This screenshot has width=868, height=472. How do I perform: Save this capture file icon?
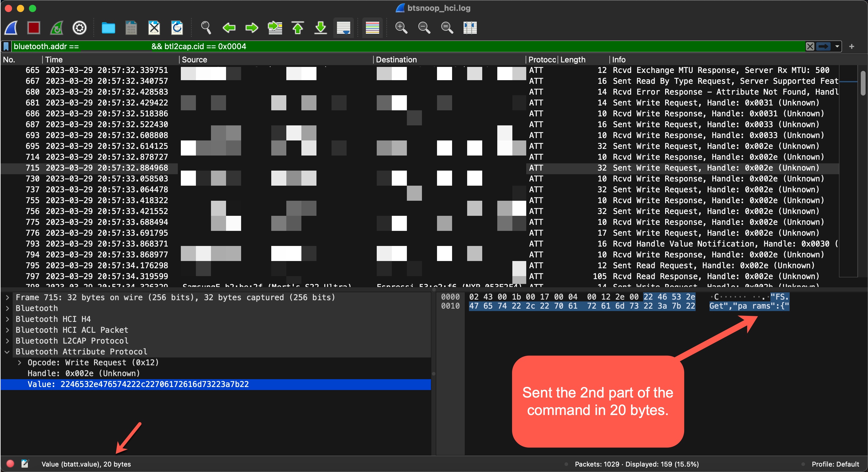(131, 28)
